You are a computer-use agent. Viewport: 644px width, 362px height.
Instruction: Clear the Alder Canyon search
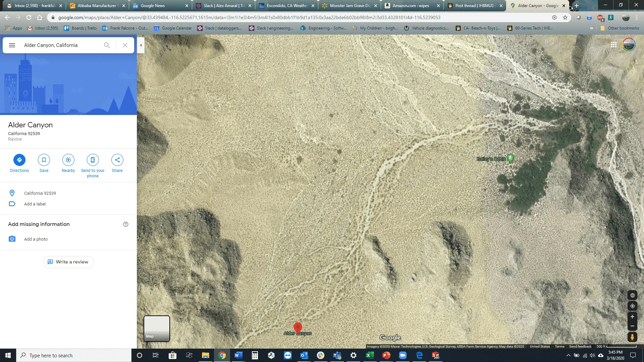[x=125, y=45]
